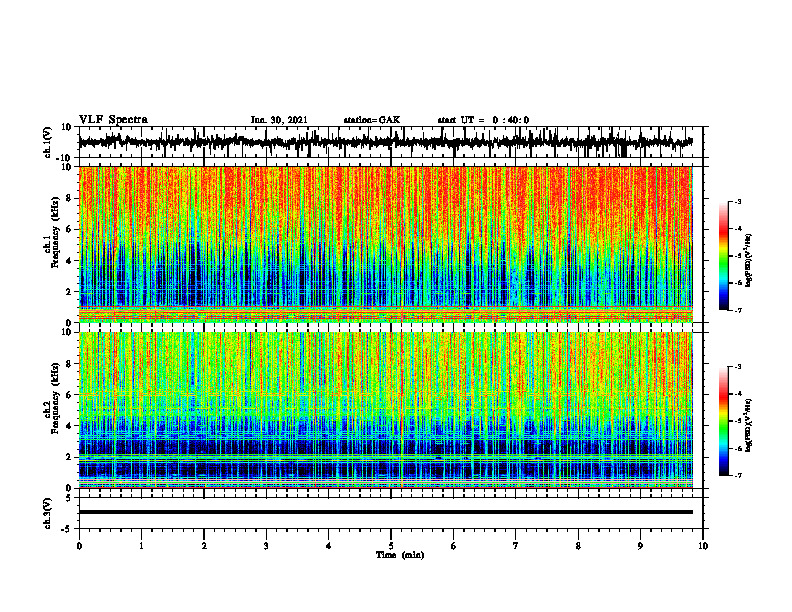Select the "Jan. 30, 2021" date label

coord(279,120)
